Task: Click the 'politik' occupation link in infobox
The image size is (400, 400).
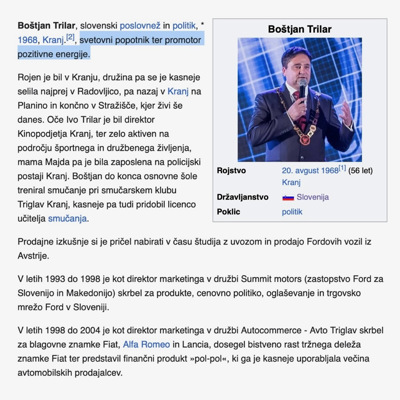Action: [x=292, y=212]
